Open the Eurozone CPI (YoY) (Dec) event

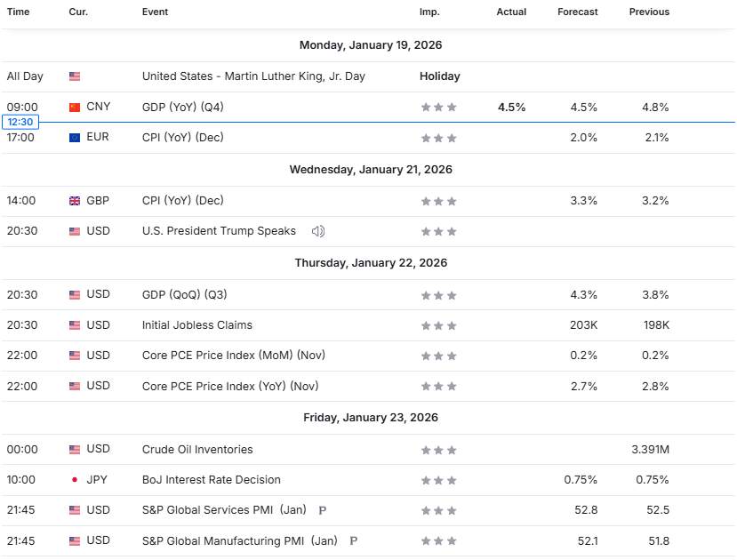click(182, 138)
